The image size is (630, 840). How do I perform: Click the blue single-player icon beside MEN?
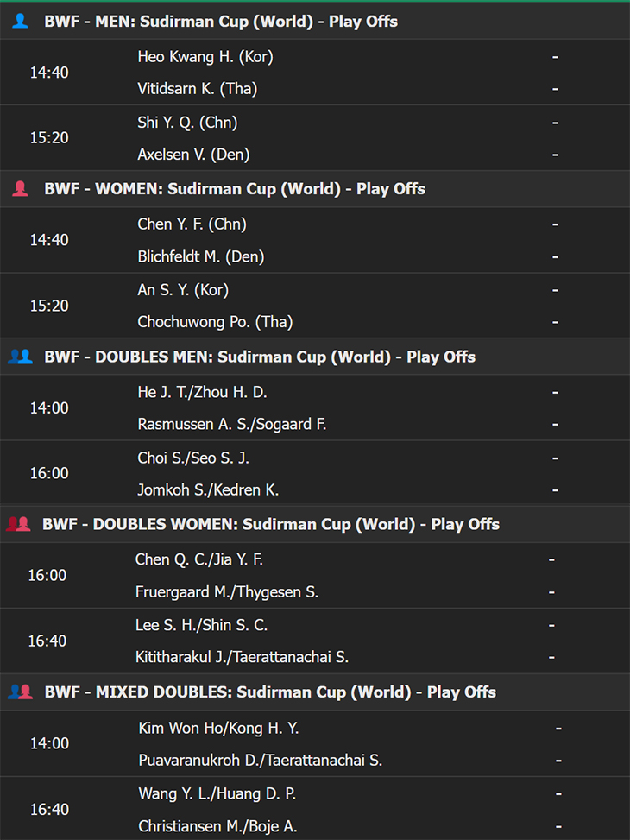point(21,22)
